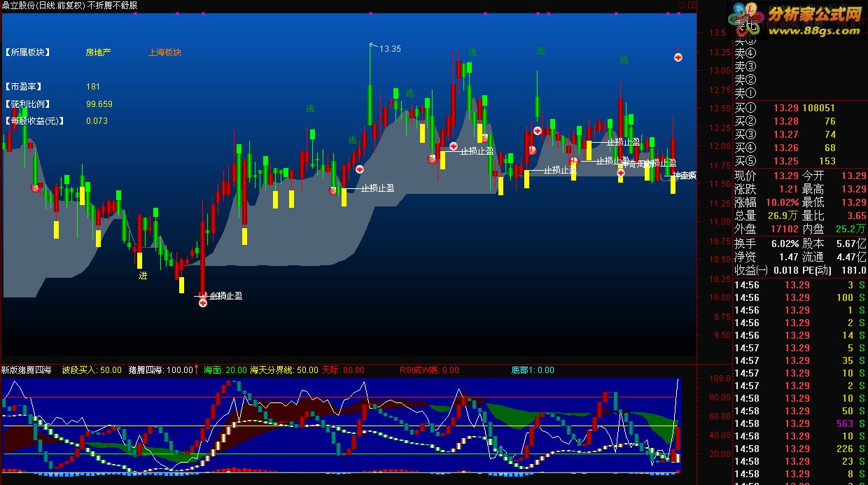Screen dimensions: 868x485
Task: Click the 流通 value 4.47亿
Action: coord(853,258)
